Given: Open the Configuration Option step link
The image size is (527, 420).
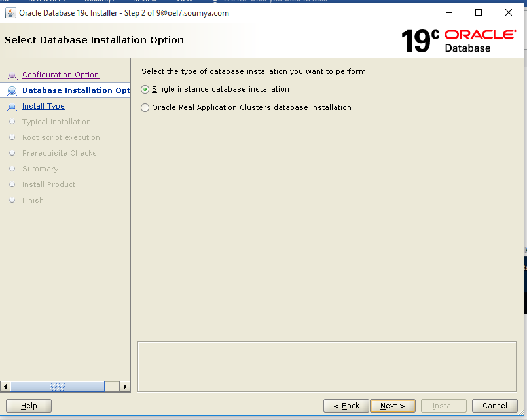Looking at the screenshot, I should click(x=60, y=75).
